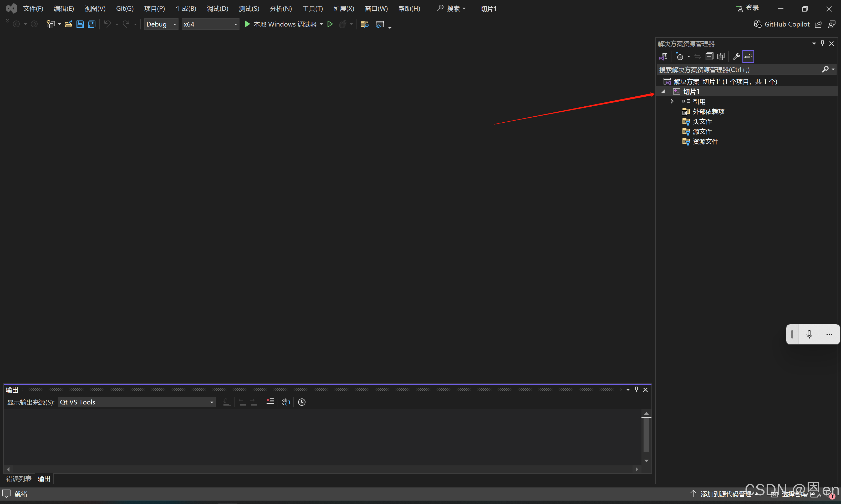Open the 显示输出来源 Qt VS Tools dropdown

click(x=137, y=402)
